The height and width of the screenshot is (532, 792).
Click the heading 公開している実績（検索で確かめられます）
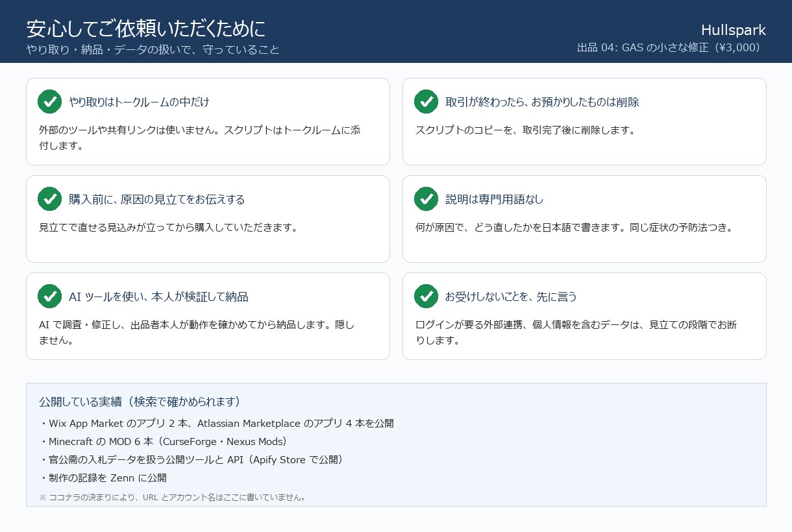coord(140,402)
